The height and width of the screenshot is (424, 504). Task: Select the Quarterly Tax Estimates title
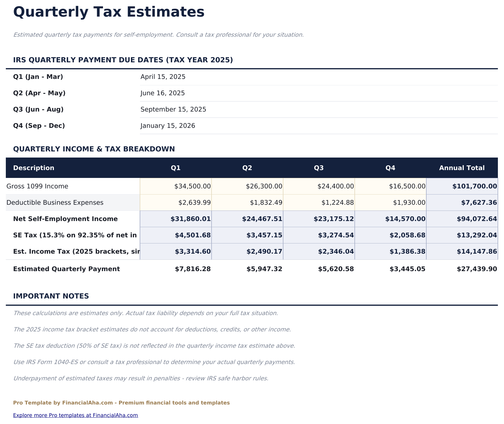[108, 12]
